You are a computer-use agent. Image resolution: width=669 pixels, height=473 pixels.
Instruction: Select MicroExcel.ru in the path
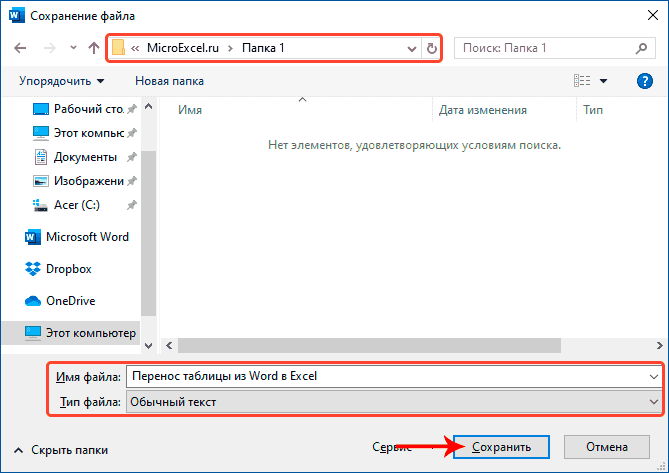click(x=183, y=48)
